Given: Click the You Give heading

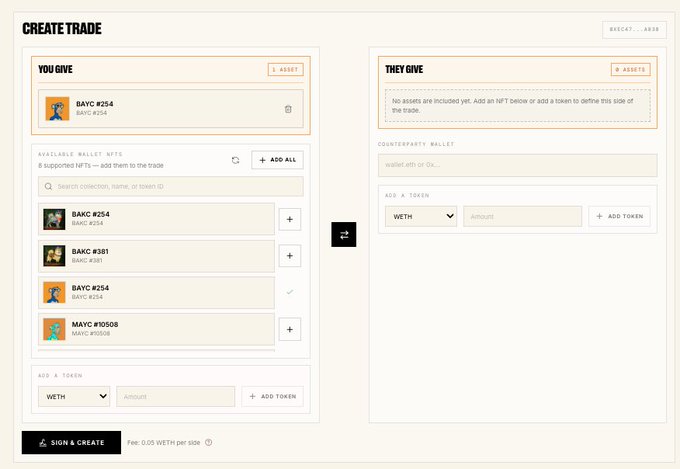Looking at the screenshot, I should pos(56,69).
